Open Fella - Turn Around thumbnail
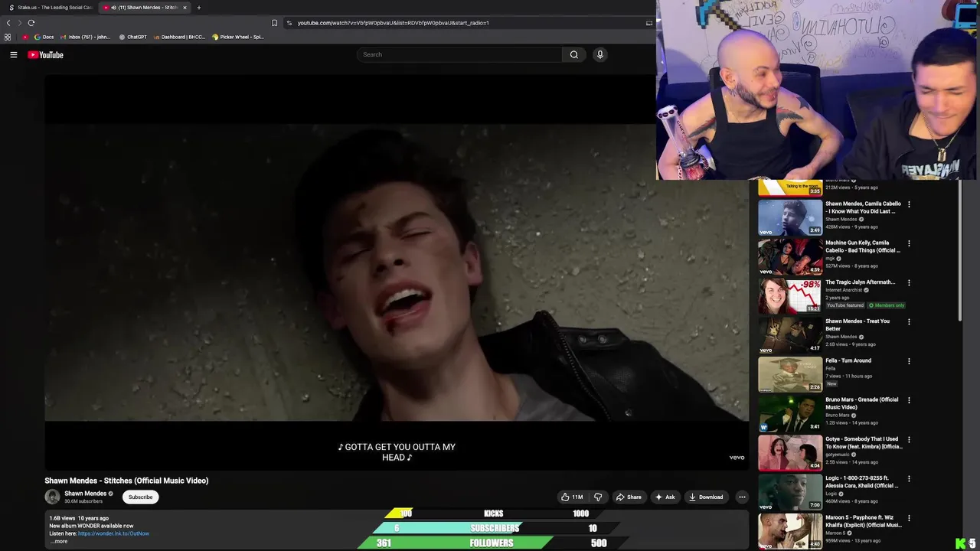Viewport: 980px width, 551px height. [x=790, y=374]
